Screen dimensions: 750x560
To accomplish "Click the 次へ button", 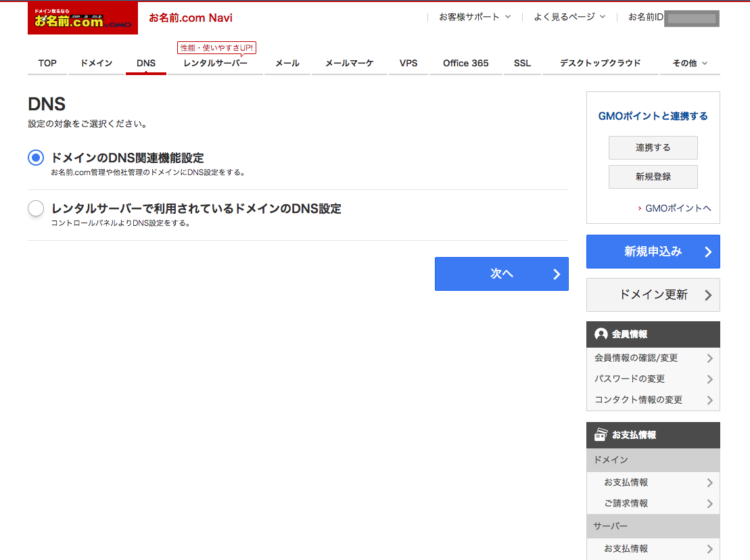I will [x=502, y=274].
